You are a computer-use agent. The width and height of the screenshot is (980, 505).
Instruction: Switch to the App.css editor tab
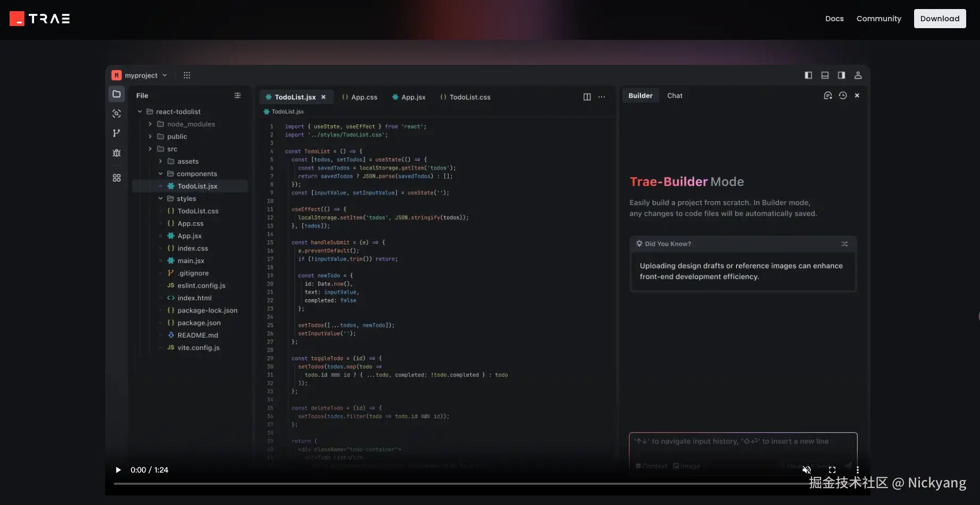pyautogui.click(x=360, y=97)
